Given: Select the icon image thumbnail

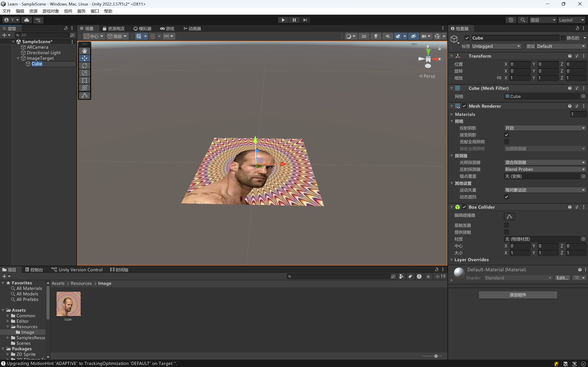Looking at the screenshot, I should click(x=68, y=304).
